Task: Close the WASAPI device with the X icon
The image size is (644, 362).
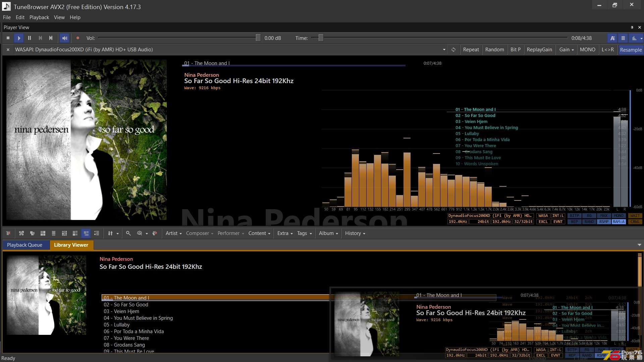Action: click(8, 50)
